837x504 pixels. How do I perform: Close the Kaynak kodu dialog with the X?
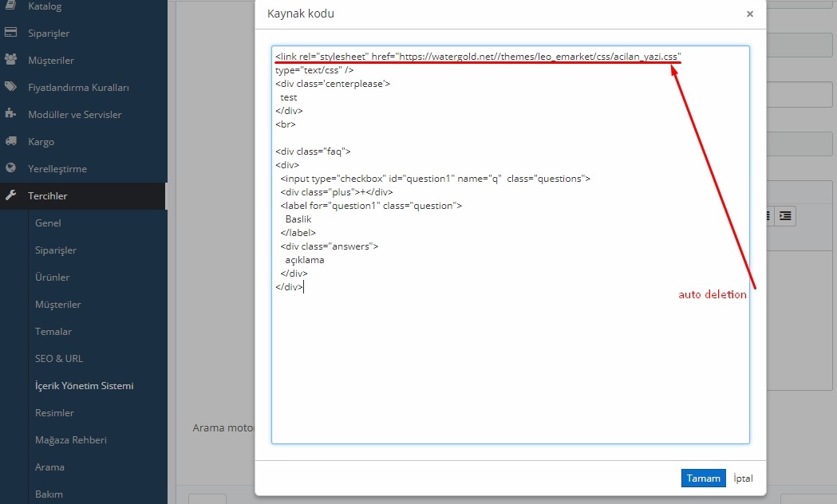click(750, 14)
